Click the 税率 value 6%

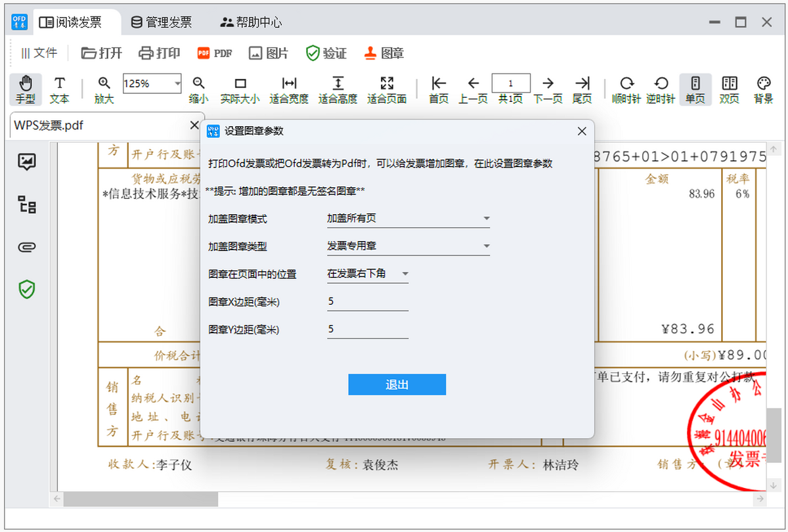pyautogui.click(x=742, y=194)
